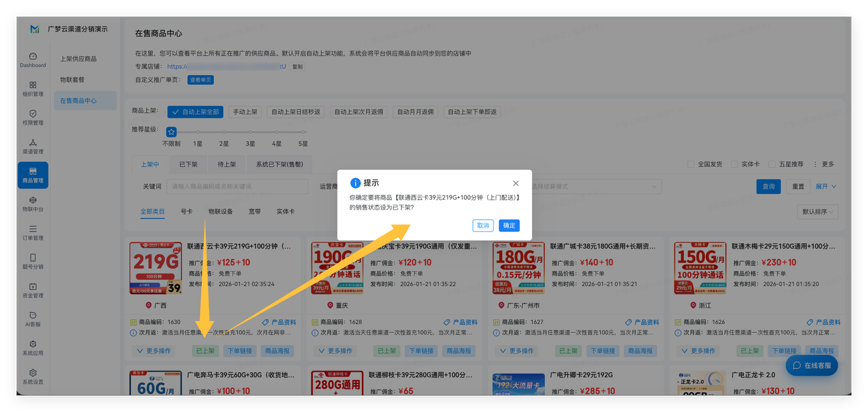Open the 上架供应商品 submenu item
The width and height of the screenshot is (868, 412).
[x=78, y=59]
